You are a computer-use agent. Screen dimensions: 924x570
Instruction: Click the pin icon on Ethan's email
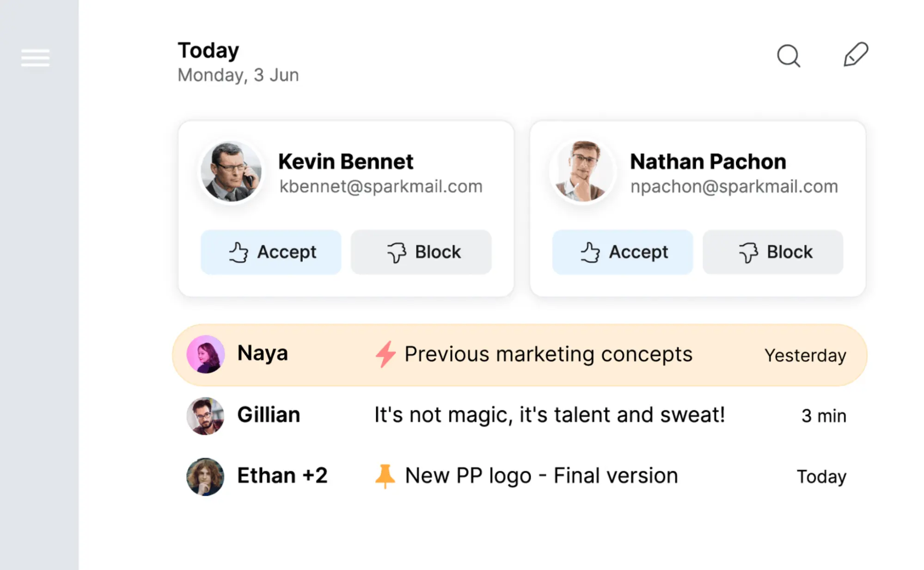(x=385, y=476)
